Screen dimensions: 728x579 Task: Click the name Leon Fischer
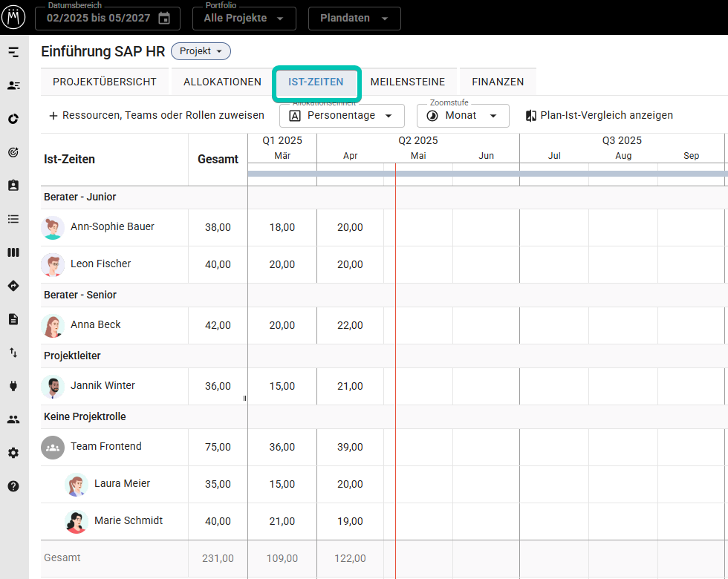pyautogui.click(x=101, y=264)
